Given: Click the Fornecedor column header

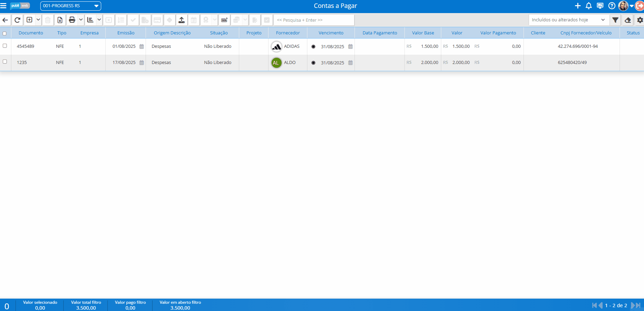Looking at the screenshot, I should pos(288,33).
